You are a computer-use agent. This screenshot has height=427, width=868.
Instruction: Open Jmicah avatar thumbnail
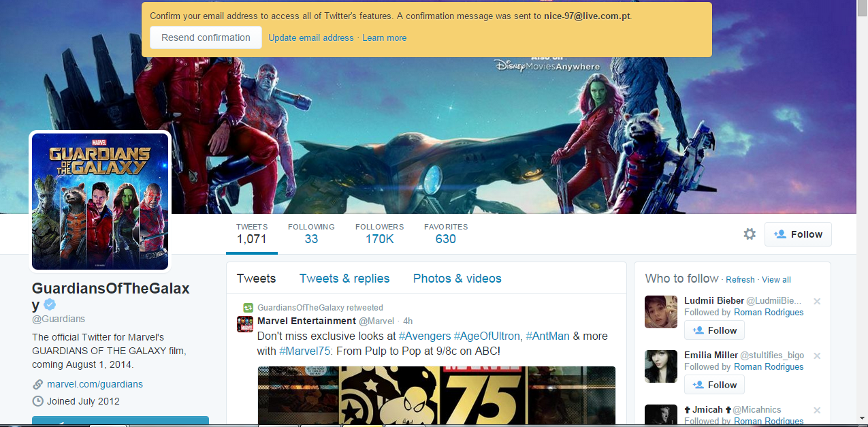(661, 415)
